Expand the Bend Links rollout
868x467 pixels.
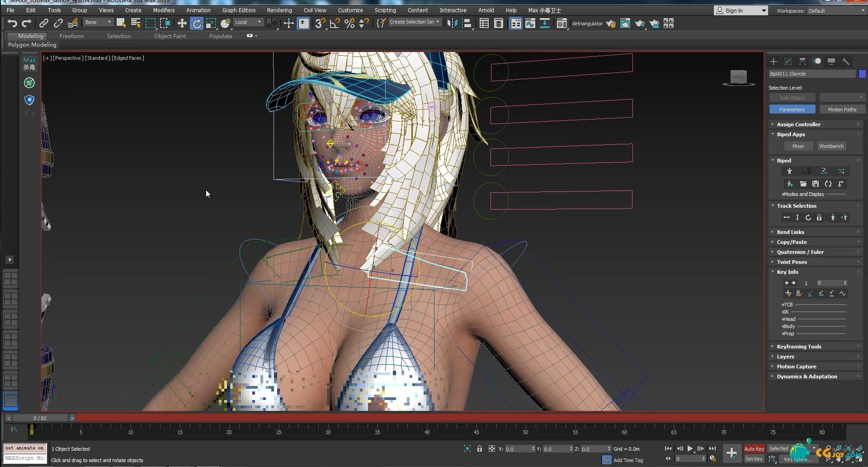pyautogui.click(x=816, y=232)
